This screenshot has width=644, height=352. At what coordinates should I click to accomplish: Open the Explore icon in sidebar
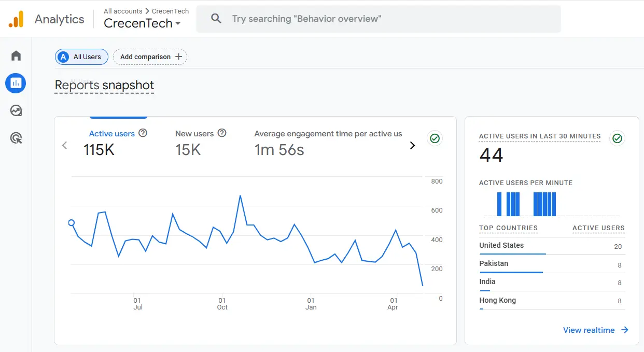coord(16,110)
